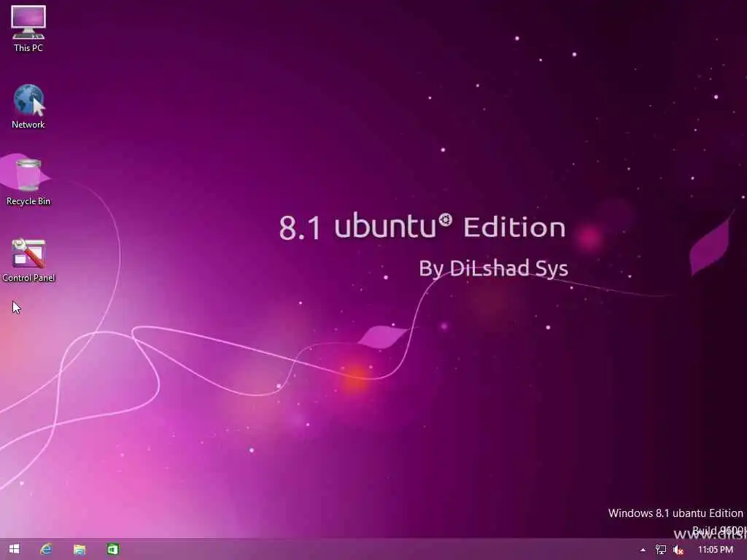Show hidden system tray icons
This screenshot has height=560, width=747.
[643, 550]
